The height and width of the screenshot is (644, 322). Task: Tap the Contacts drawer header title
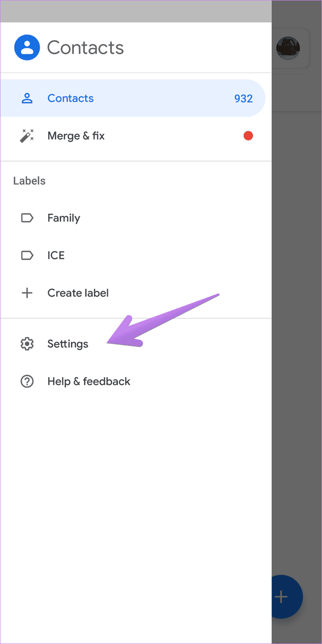(86, 47)
